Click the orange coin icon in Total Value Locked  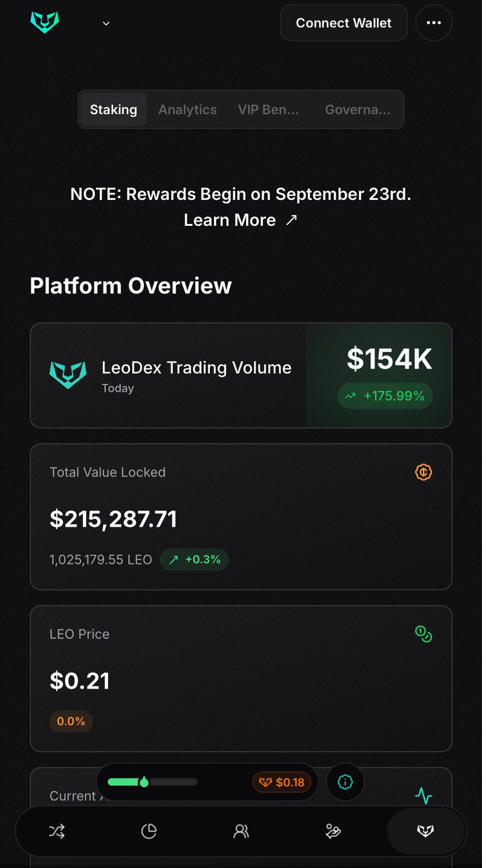coord(424,472)
